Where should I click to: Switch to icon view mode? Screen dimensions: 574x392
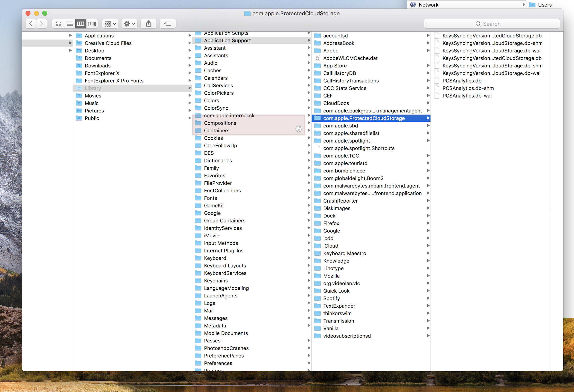[58, 24]
